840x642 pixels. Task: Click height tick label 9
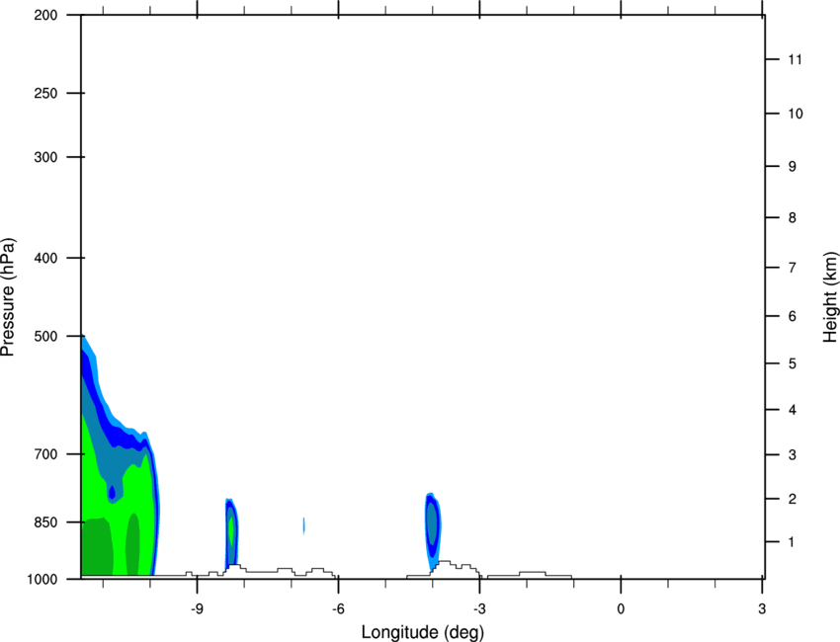point(793,167)
